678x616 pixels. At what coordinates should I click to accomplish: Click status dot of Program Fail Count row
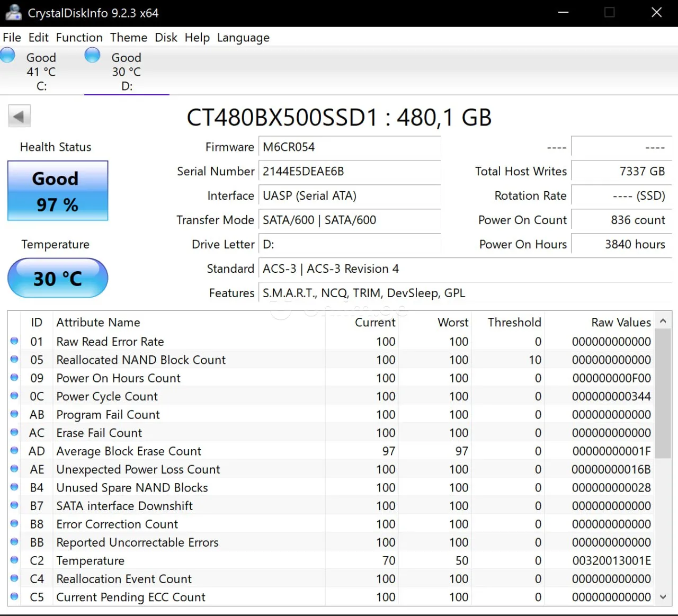(14, 414)
